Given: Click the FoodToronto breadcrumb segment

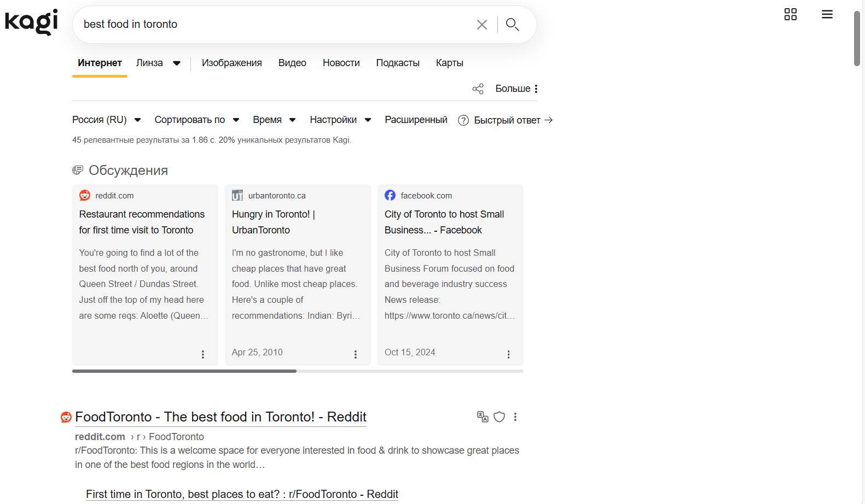Looking at the screenshot, I should click(x=176, y=437).
